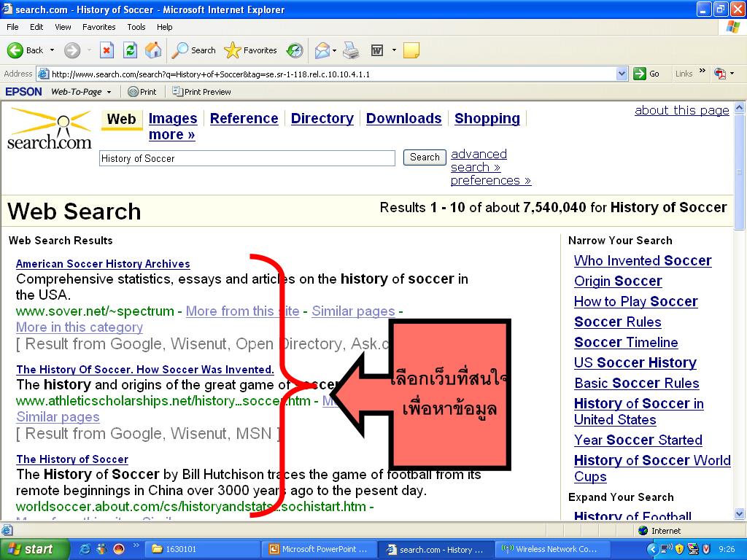Image resolution: width=747 pixels, height=560 pixels.
Task: Click the PDF icon next to Links
Action: coord(720,74)
